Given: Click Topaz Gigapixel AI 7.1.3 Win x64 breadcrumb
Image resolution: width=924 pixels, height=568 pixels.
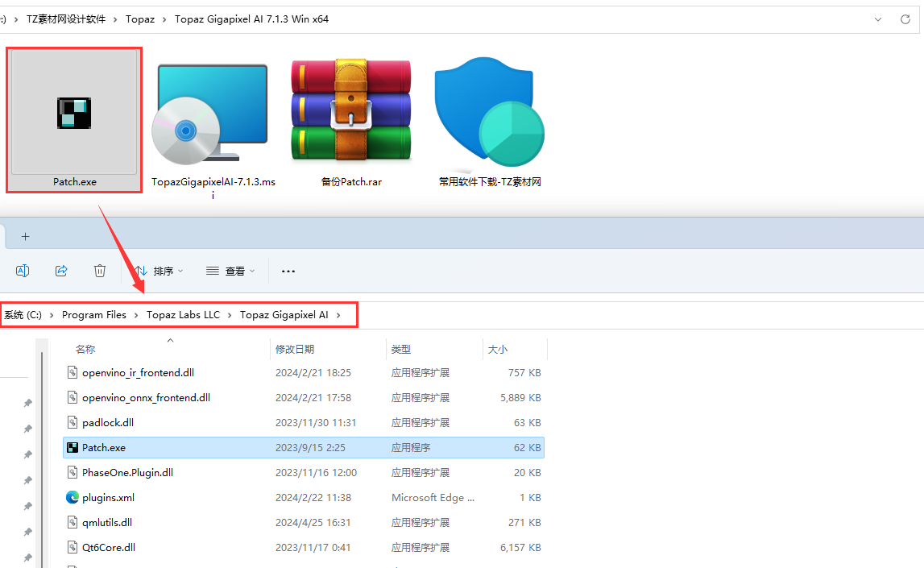Looking at the screenshot, I should (x=251, y=19).
